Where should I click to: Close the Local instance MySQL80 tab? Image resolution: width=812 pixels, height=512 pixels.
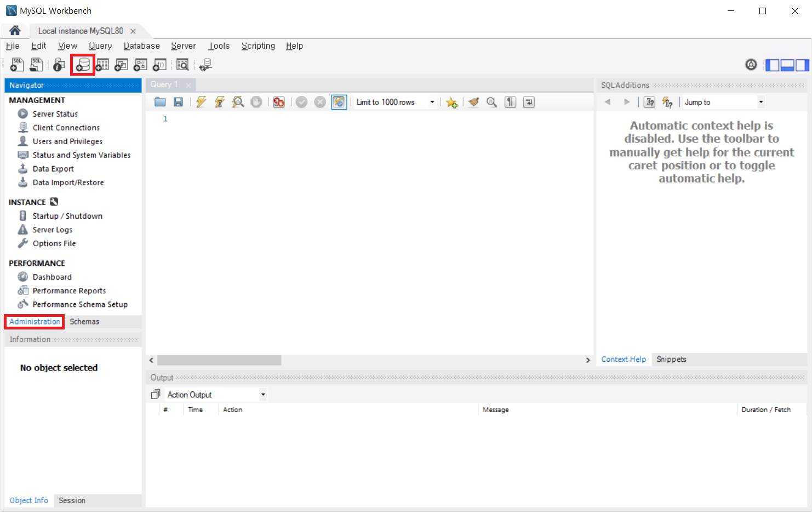coord(133,31)
